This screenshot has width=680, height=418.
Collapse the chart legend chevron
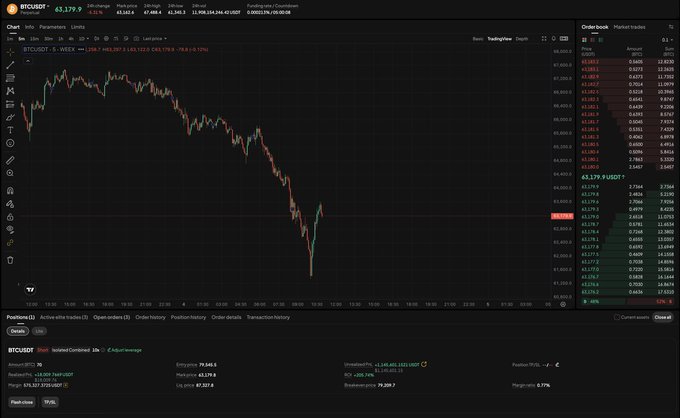tap(28, 61)
